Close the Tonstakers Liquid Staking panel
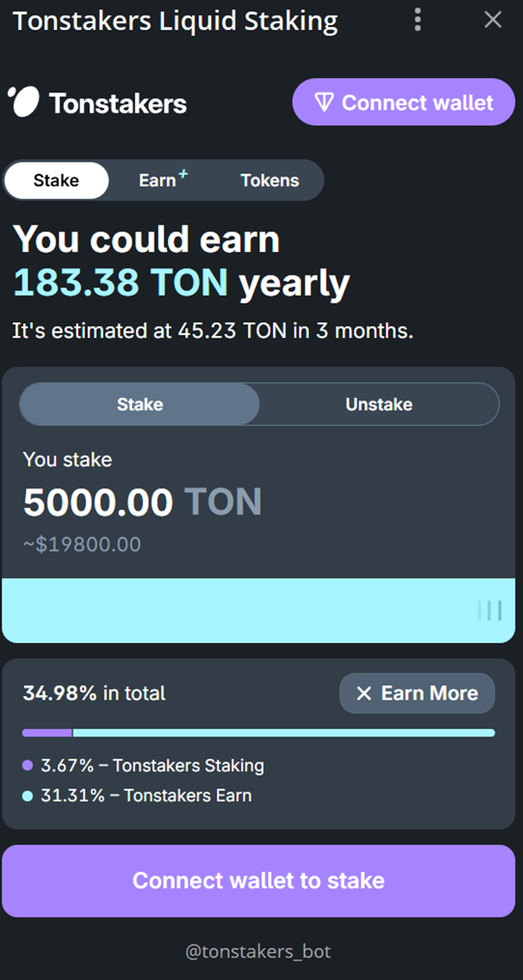523x980 pixels. pos(493,20)
